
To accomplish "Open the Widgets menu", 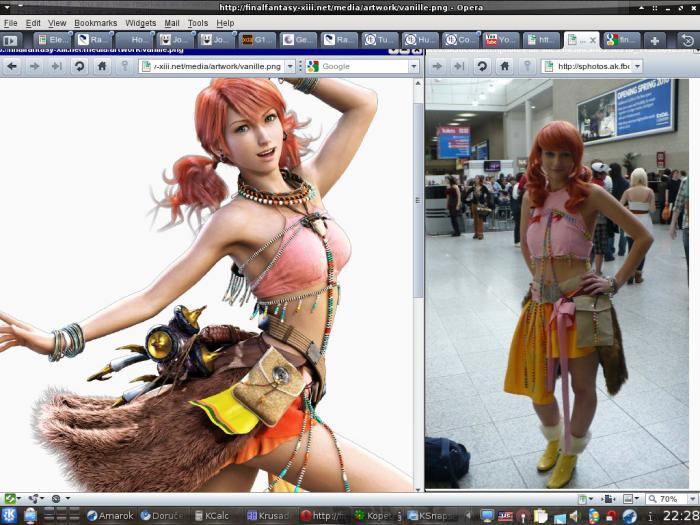I will (x=141, y=23).
